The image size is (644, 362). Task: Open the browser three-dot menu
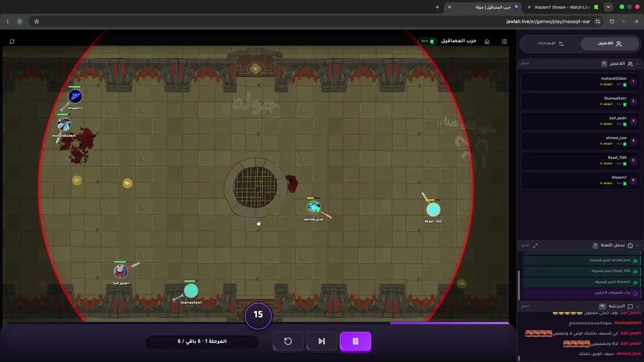[x=8, y=22]
